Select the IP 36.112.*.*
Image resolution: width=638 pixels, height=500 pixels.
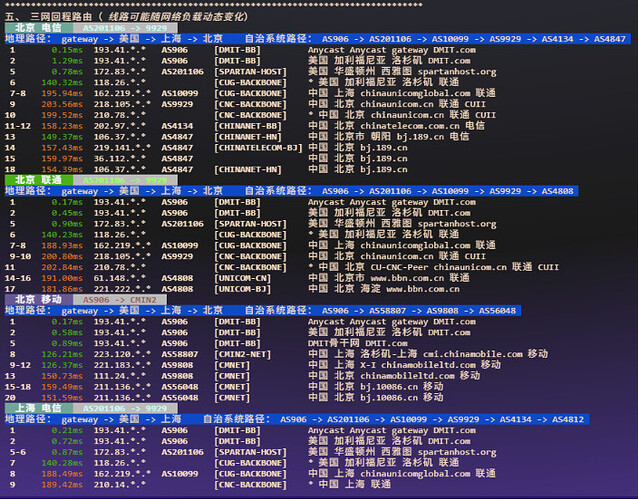[120, 159]
